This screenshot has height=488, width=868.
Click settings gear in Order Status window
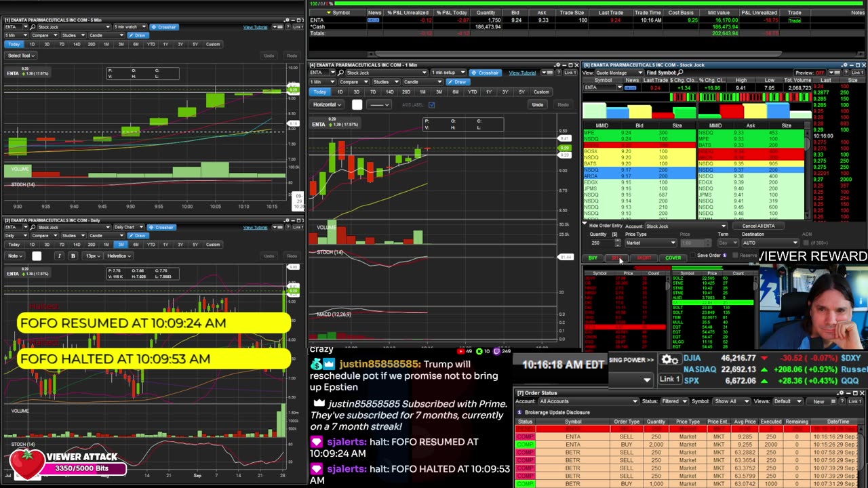click(x=842, y=393)
